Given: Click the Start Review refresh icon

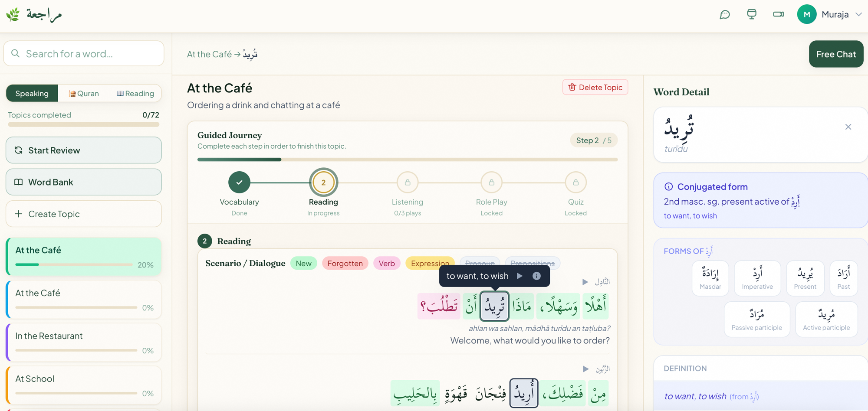Looking at the screenshot, I should click(18, 150).
